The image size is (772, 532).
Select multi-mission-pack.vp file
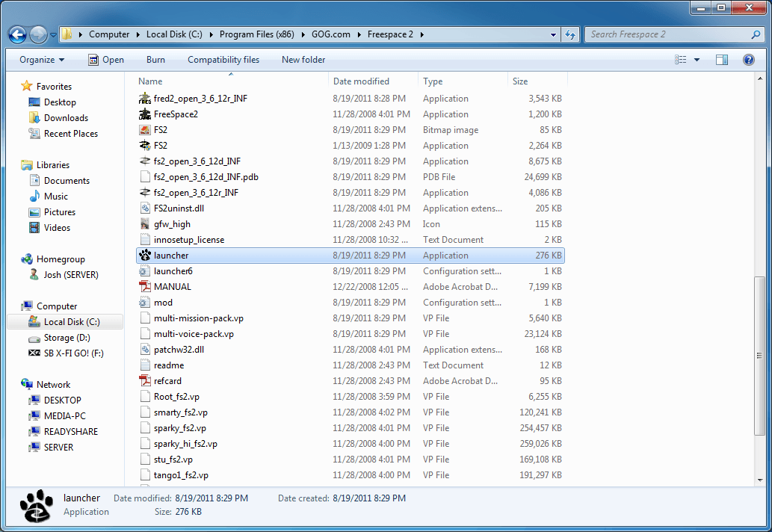tap(350, 318)
